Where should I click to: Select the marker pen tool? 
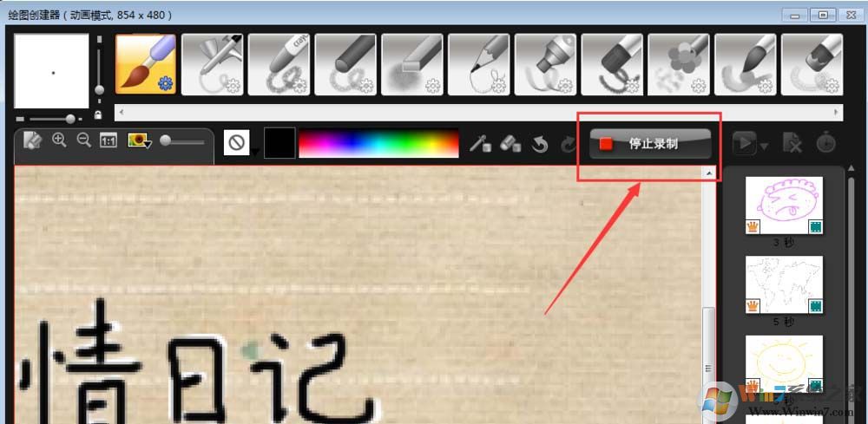545,64
